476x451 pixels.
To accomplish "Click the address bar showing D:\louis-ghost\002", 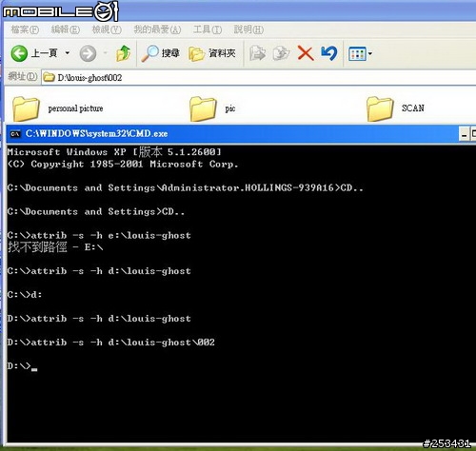I will (259, 77).
